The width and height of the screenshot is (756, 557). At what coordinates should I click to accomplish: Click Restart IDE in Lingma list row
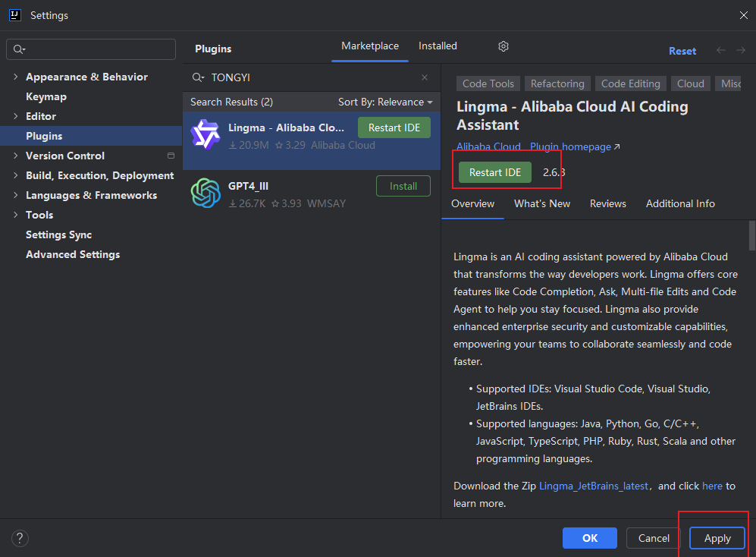(x=394, y=127)
